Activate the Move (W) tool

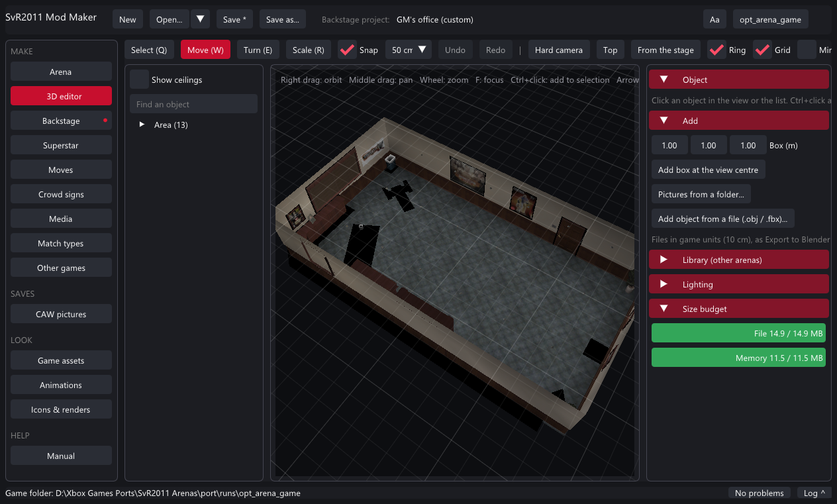205,50
